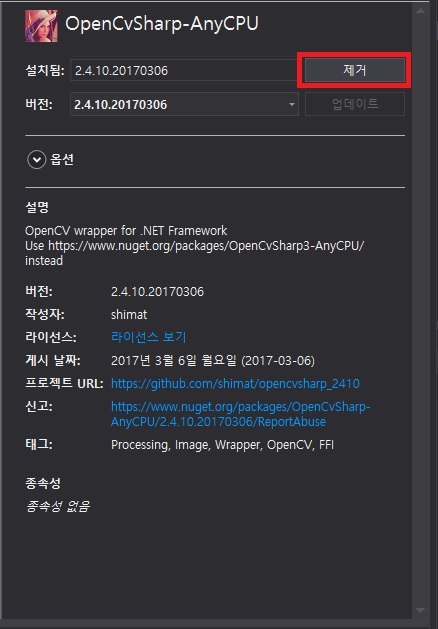Open the version dropdown arrow
The image size is (438, 629).
point(292,105)
